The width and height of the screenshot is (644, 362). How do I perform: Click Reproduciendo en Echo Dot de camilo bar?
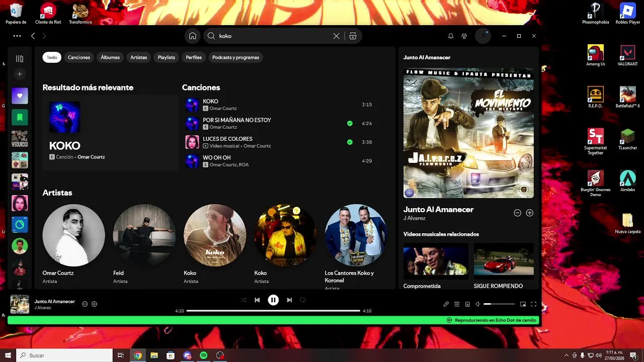coord(273,320)
